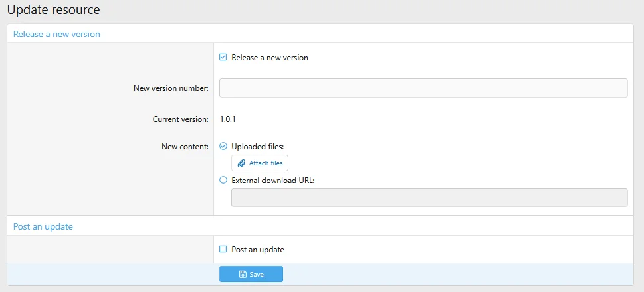Click the current version value 1.0.1
Screen dimensions: 644x292
[x=228, y=119]
